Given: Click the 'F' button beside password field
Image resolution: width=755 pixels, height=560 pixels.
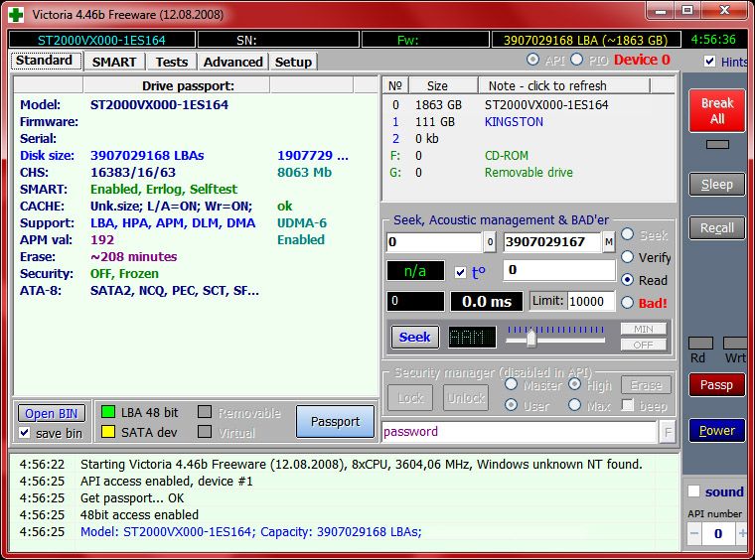Looking at the screenshot, I should [x=668, y=432].
